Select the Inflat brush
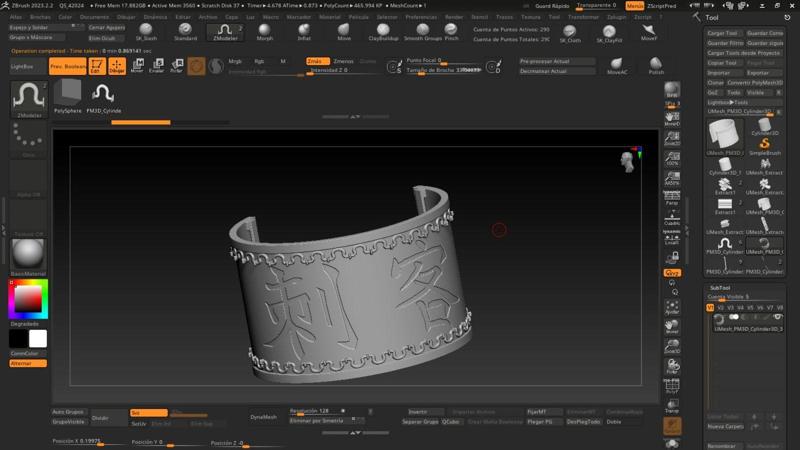The height and width of the screenshot is (450, 800). click(x=304, y=32)
